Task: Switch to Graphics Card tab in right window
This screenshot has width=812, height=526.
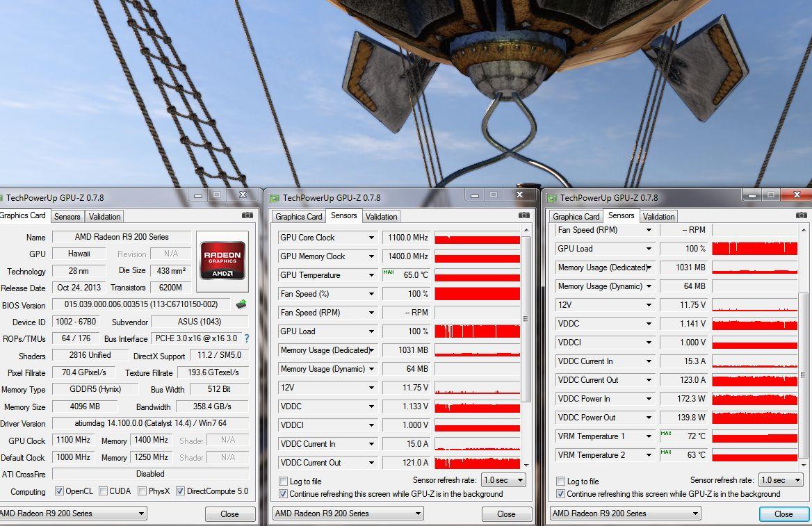Action: click(x=576, y=216)
